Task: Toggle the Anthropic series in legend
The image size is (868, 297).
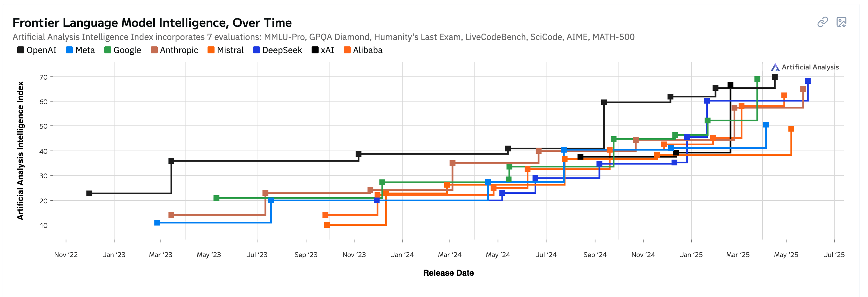Action: [174, 50]
